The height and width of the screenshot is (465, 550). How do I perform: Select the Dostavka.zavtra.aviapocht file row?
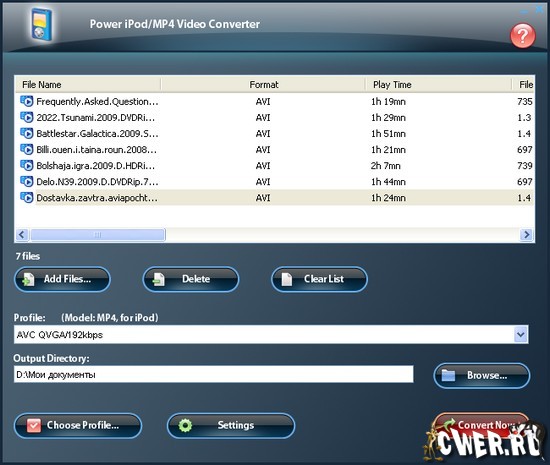(275, 198)
